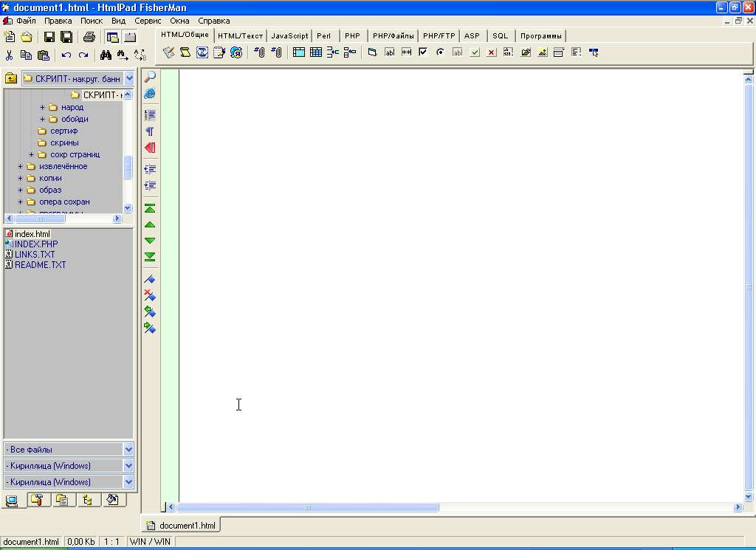Switch to the JavaScript toolbar tab
This screenshot has width=756, height=550.
coord(289,35)
